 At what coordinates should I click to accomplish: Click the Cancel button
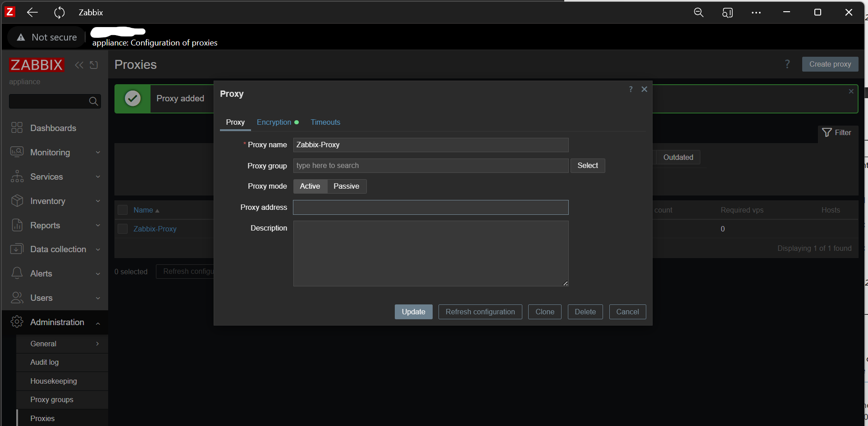(628, 312)
